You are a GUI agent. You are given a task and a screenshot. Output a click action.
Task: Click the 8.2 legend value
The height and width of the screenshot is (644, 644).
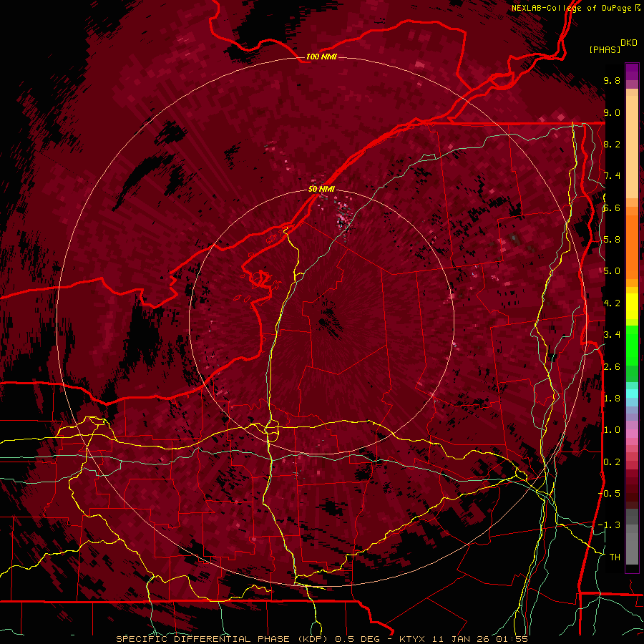612,144
